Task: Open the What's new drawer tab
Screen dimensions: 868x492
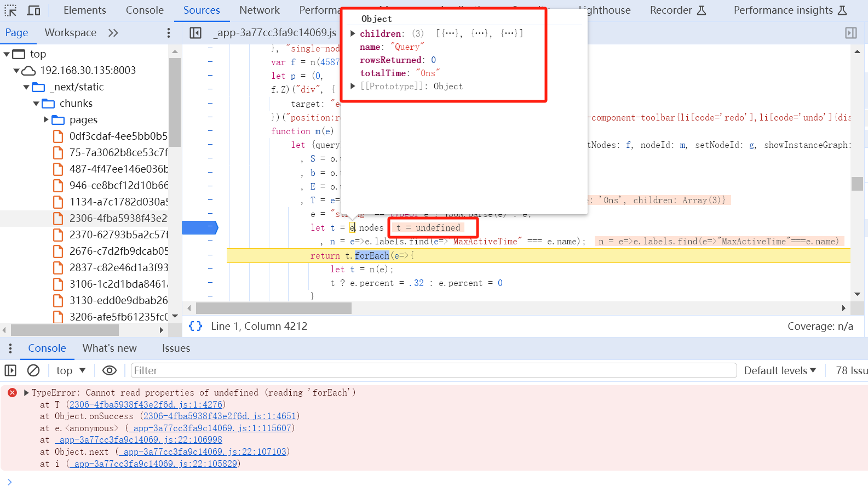Action: 110,348
